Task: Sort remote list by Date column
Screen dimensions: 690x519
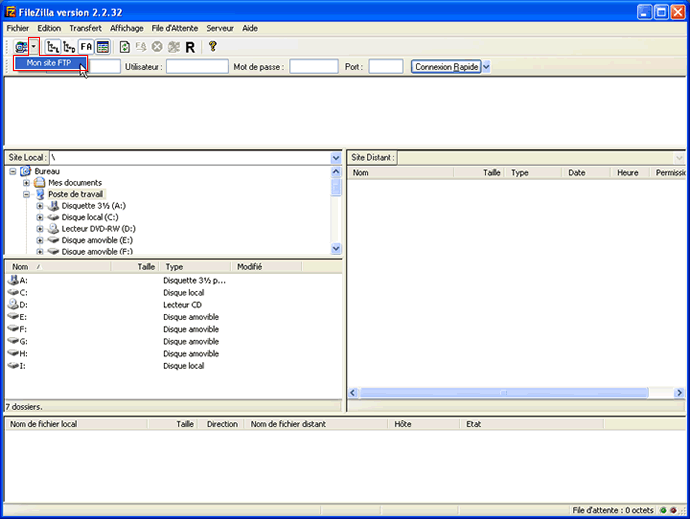Action: 586,173
